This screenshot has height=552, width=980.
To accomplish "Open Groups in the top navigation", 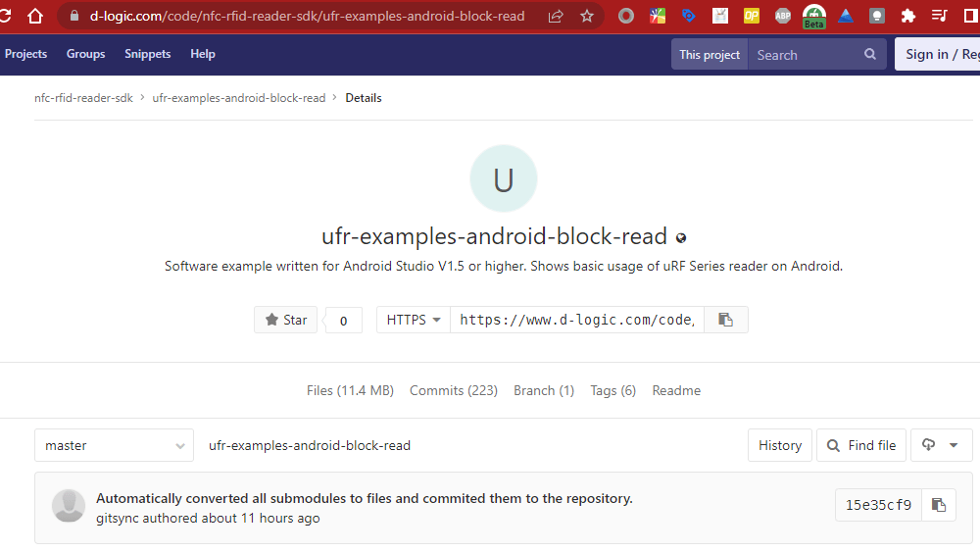I will [85, 54].
